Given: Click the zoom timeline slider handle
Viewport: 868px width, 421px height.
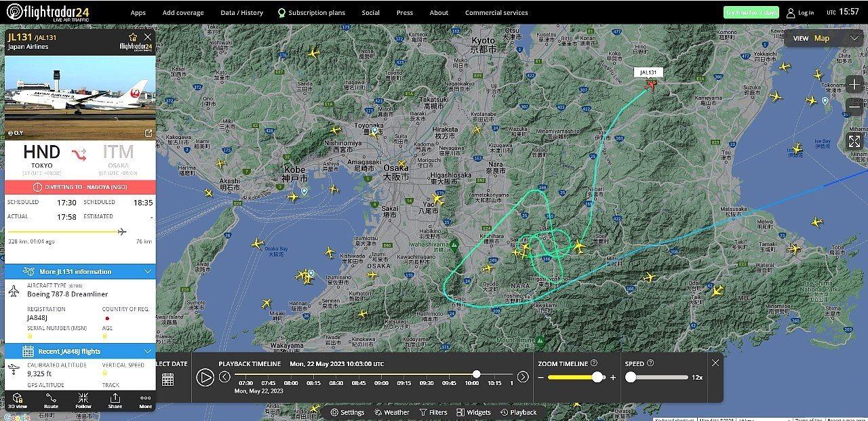Looking at the screenshot, I should point(597,377).
